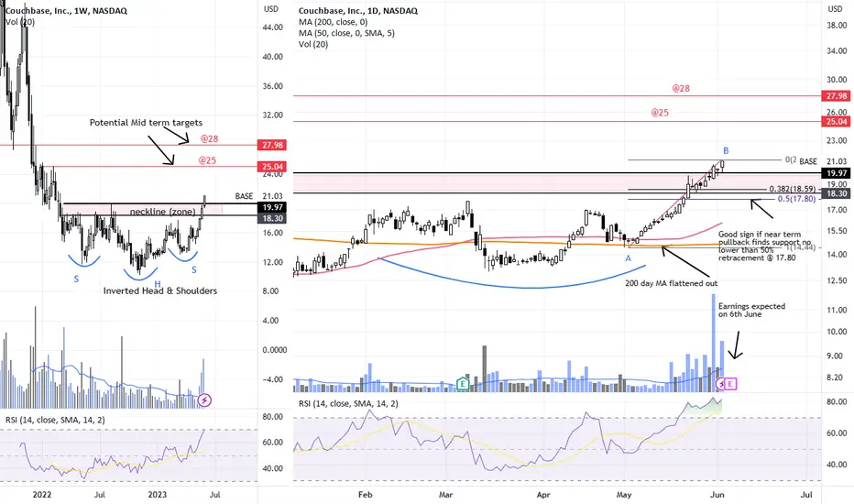
Task: Click the 'B' point label on the daily chart
Action: (726, 150)
